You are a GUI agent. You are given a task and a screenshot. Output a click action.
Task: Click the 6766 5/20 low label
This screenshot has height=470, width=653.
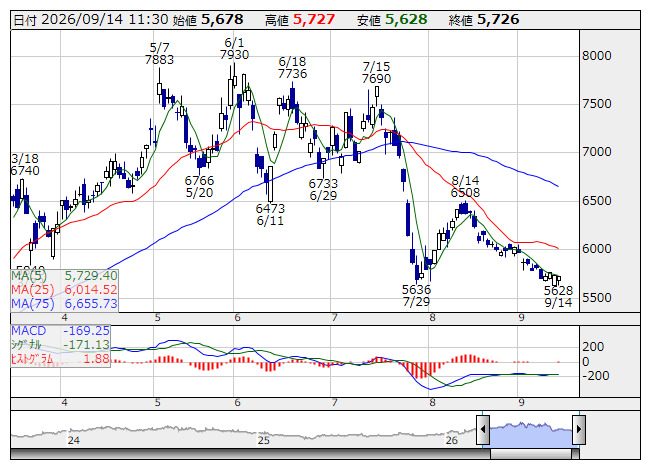199,187
